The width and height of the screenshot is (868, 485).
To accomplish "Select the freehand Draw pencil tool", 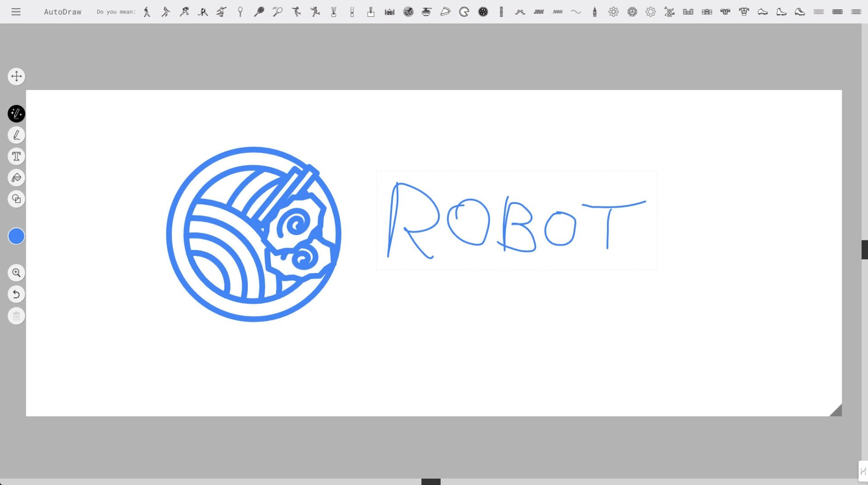I will click(x=16, y=135).
